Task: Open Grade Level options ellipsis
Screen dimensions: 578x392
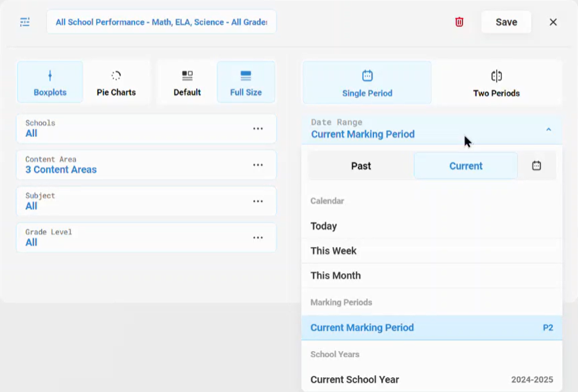Action: (x=258, y=238)
